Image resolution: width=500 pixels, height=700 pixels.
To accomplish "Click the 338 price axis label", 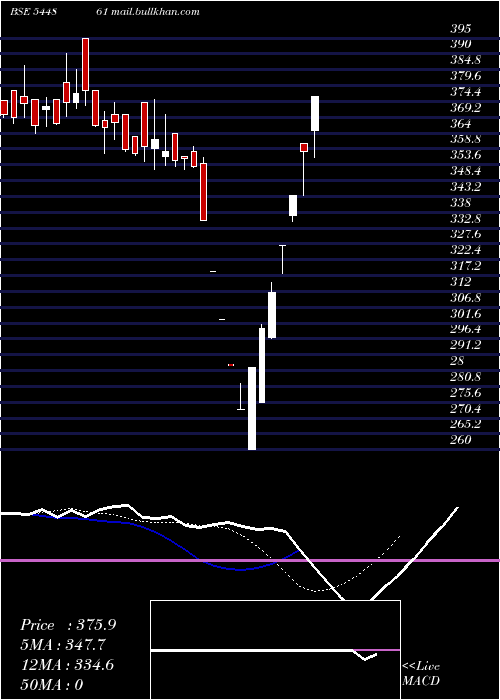I will click(x=461, y=203).
